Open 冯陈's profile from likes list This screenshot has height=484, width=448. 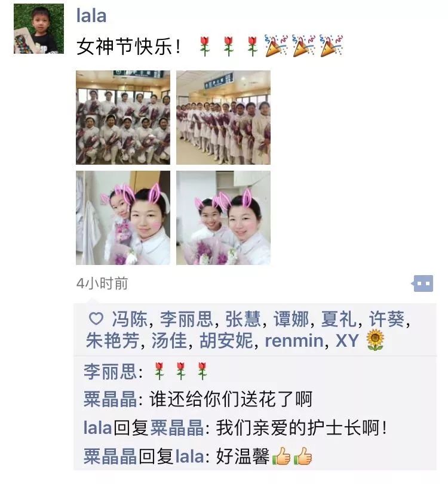[130, 319]
